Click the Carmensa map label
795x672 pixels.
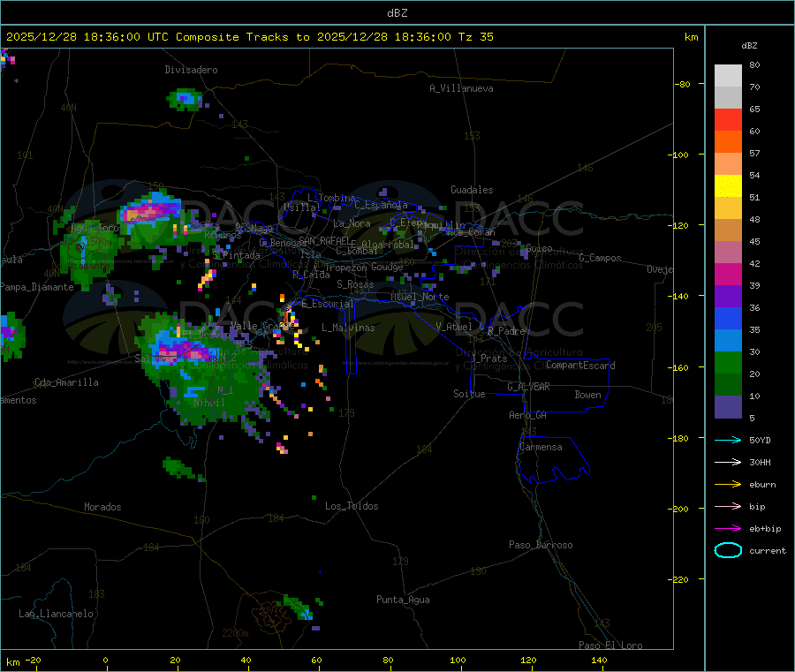click(541, 447)
